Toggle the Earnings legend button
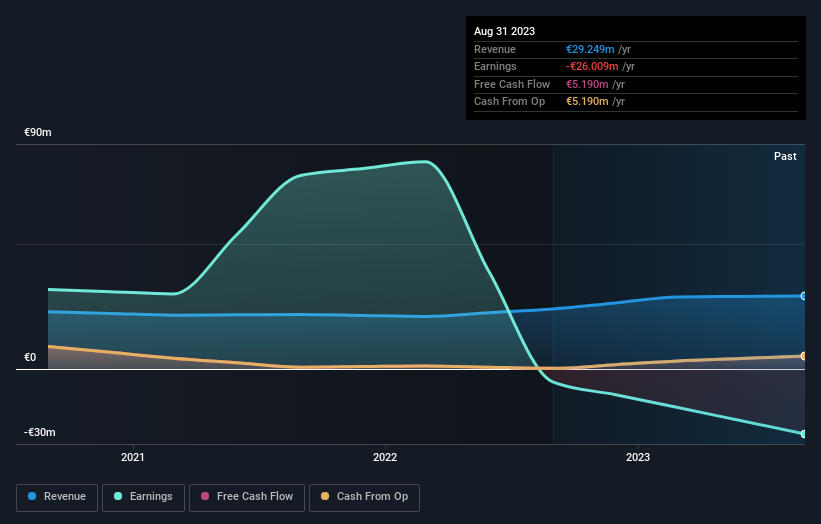821x524 pixels. pos(143,497)
